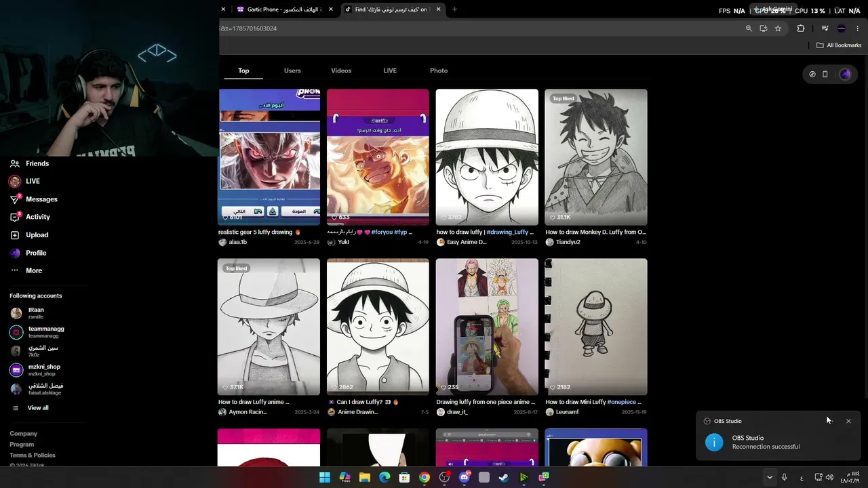Switch to the Users results tab

click(x=292, y=70)
